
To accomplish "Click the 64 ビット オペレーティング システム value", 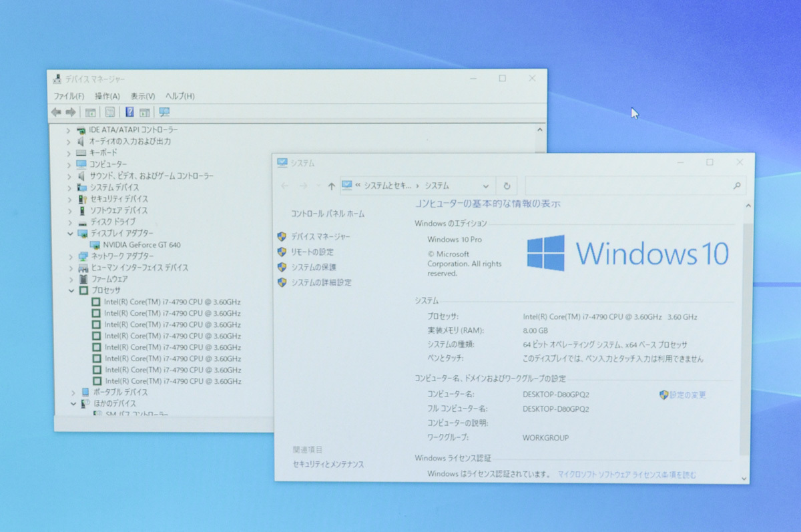I will (x=605, y=345).
